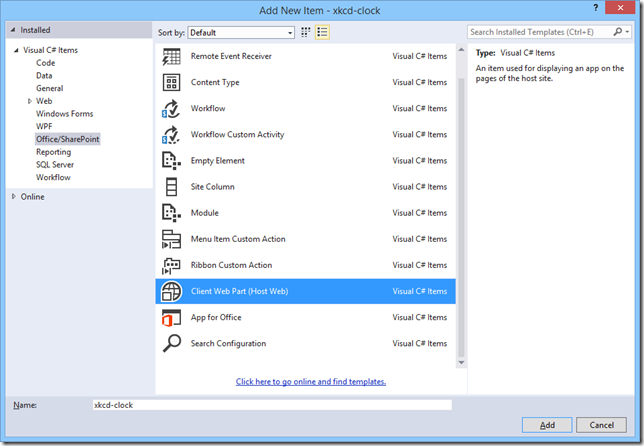Select the SQL Server category
Viewport: 644px width, 446px height.
tap(56, 165)
